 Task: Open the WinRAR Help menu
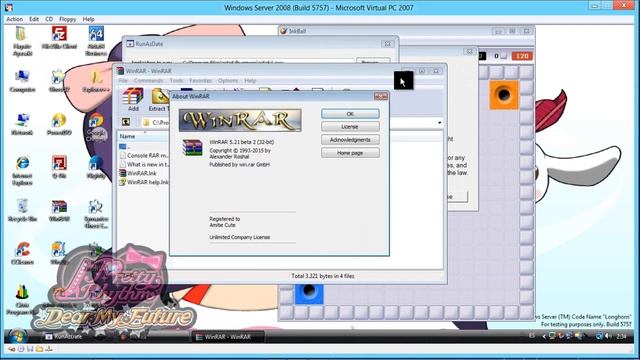[250, 81]
